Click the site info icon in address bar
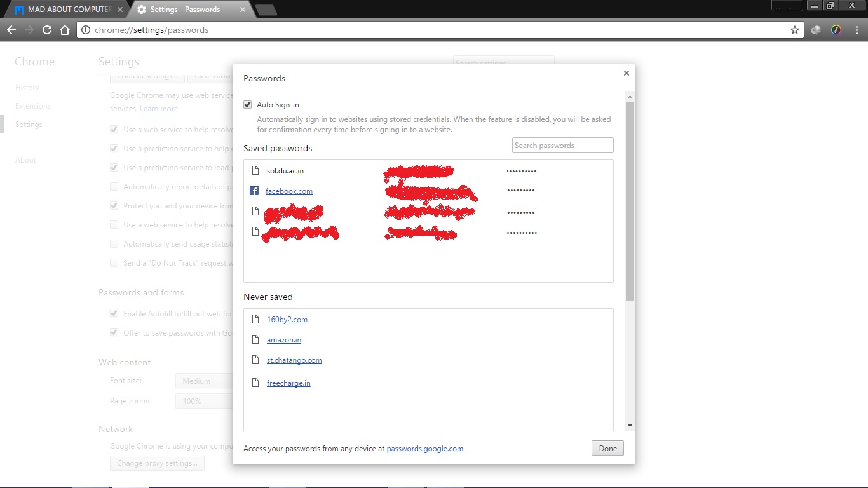Image resolution: width=868 pixels, height=488 pixels. click(86, 30)
